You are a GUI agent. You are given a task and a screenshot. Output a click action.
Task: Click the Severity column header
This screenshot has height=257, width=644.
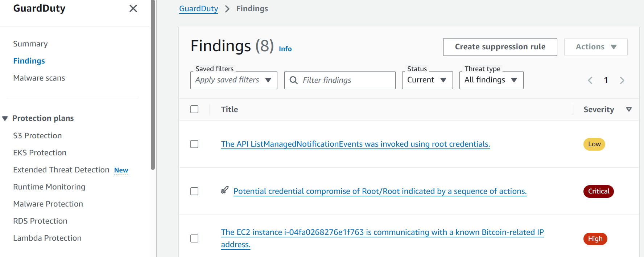click(599, 110)
